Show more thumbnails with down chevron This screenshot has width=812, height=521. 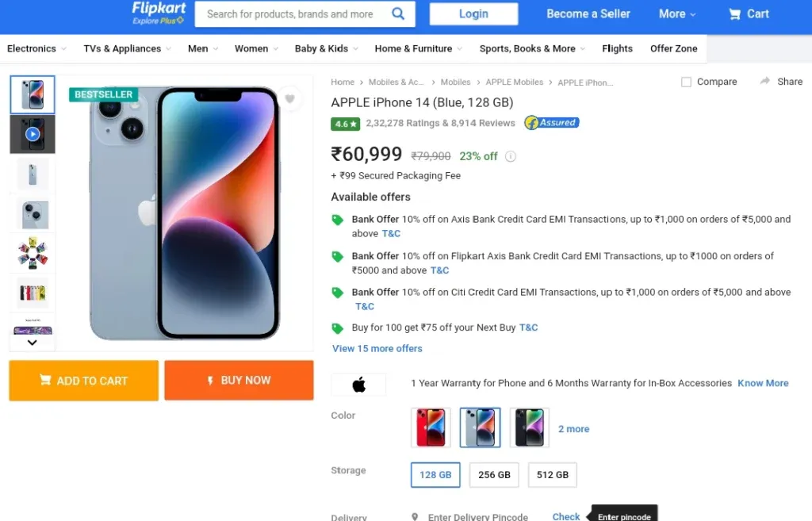(32, 343)
